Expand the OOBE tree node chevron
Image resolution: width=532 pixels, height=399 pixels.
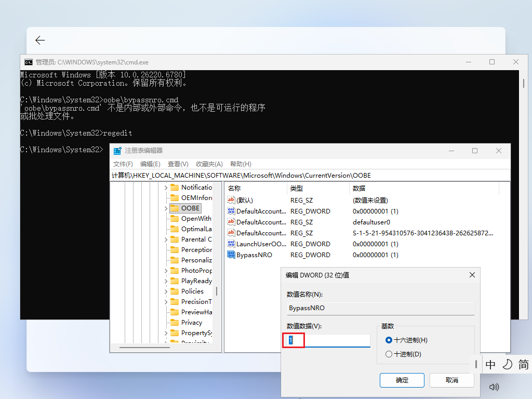(166, 208)
